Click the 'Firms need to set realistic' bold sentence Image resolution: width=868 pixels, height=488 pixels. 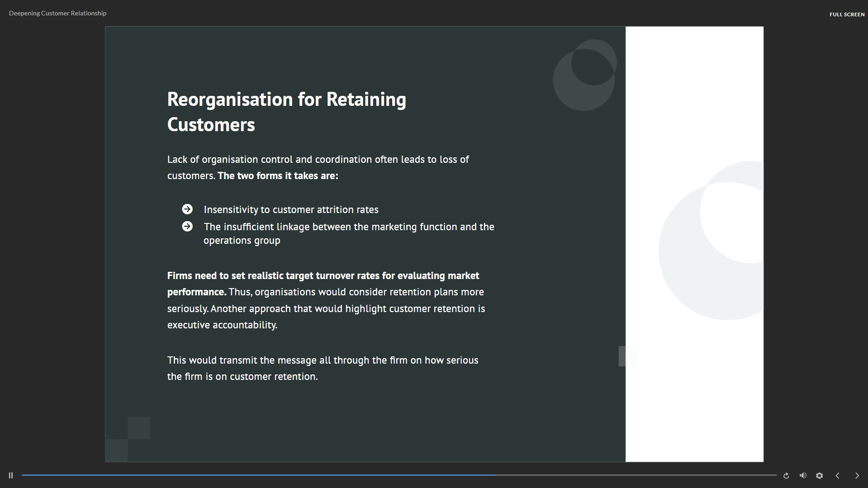[x=323, y=276]
